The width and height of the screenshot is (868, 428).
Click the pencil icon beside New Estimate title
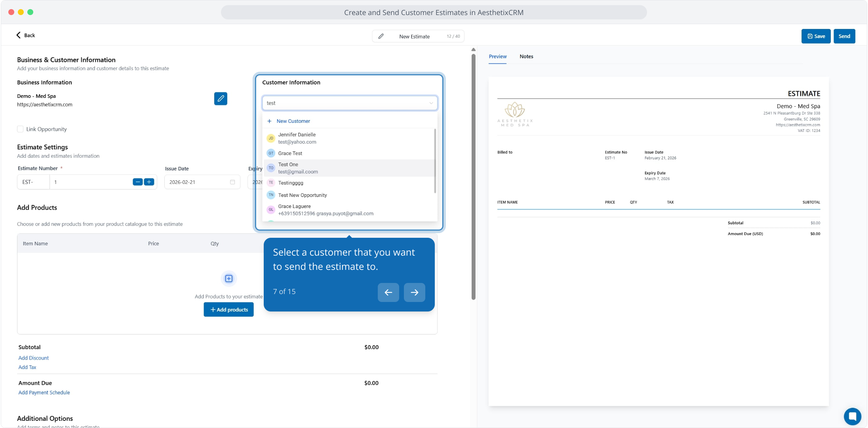coord(381,36)
